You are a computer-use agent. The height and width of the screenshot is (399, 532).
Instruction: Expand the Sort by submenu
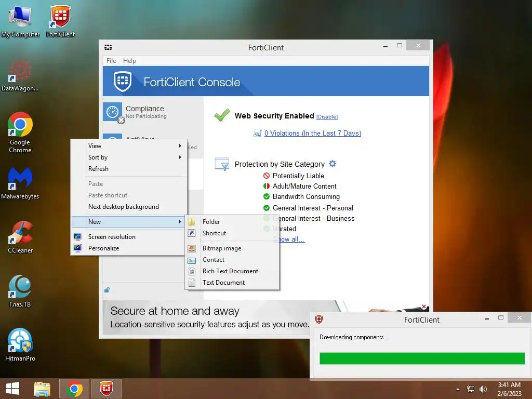click(x=129, y=157)
